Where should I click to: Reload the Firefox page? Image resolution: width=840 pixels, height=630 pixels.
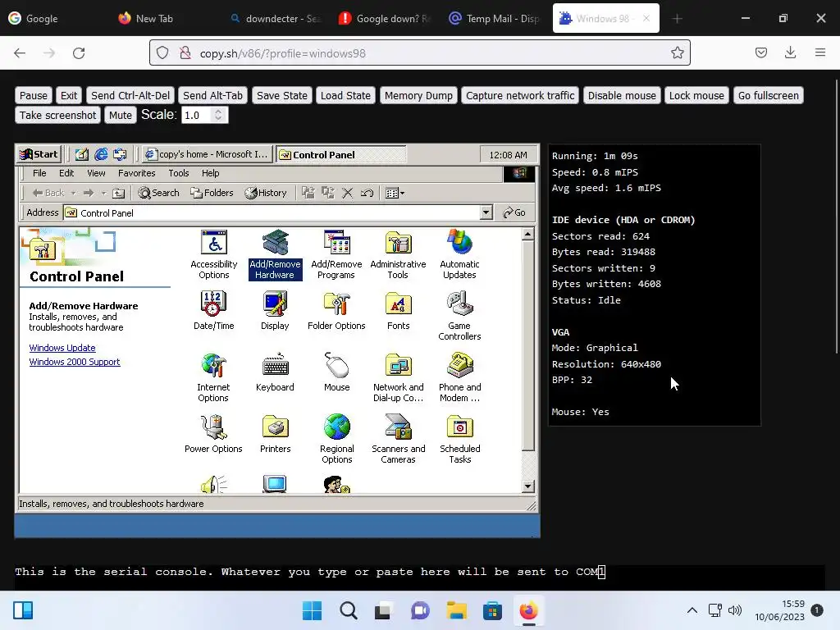(x=79, y=53)
